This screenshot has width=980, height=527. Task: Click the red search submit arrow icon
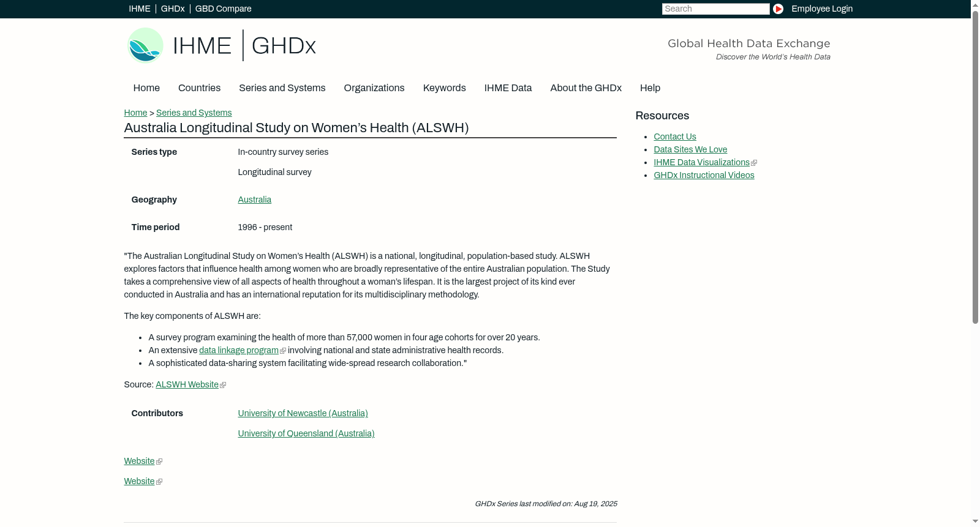pos(778,9)
